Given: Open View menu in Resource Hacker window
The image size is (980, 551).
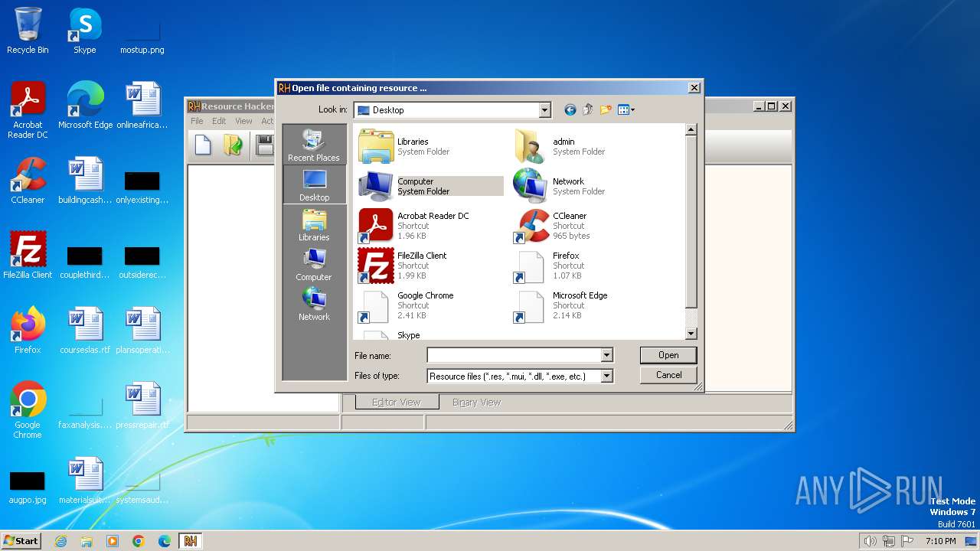Looking at the screenshot, I should point(243,121).
